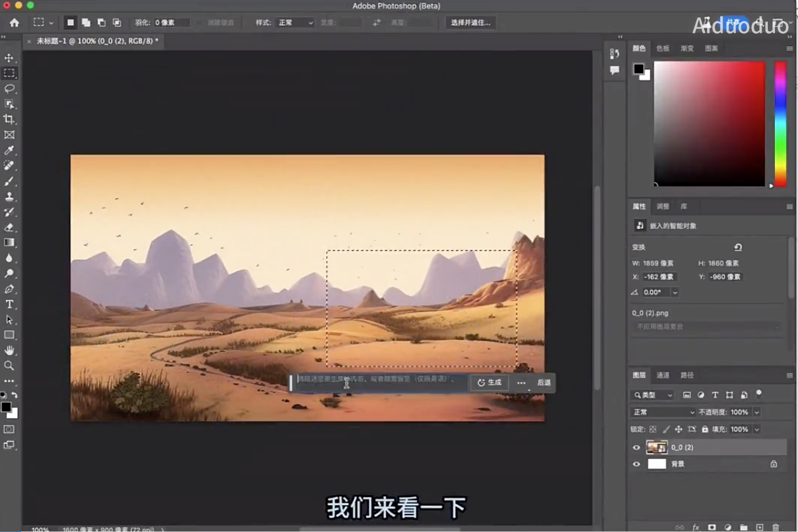This screenshot has width=798, height=532.
Task: Click the 选择并遮住 button
Action: point(470,22)
